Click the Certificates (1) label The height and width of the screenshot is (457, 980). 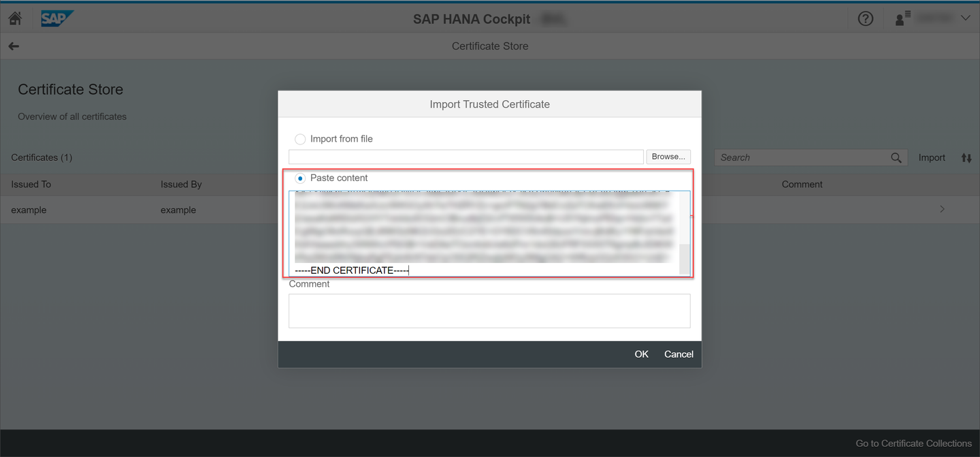(x=42, y=157)
